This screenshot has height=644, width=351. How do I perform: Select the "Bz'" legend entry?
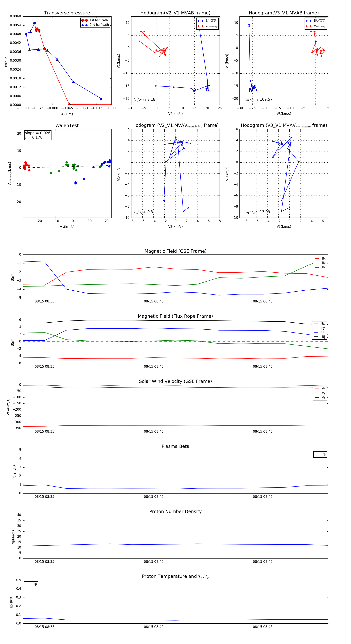tap(320, 332)
